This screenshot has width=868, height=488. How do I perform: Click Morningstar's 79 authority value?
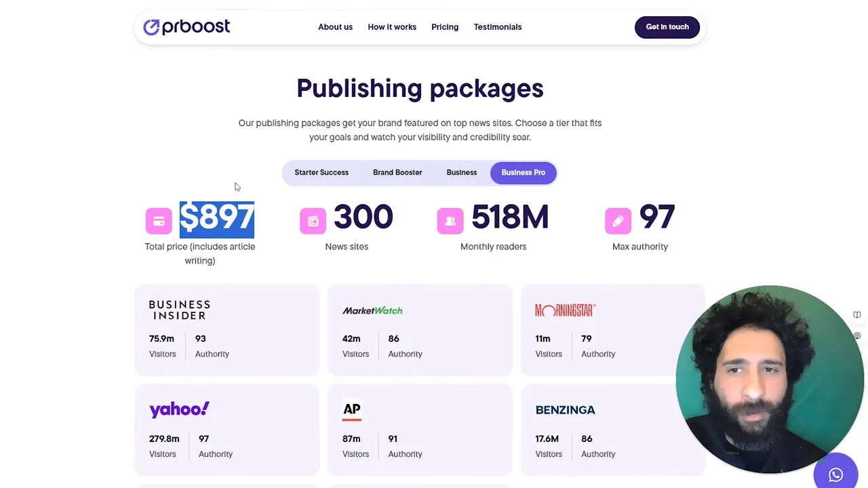586,339
